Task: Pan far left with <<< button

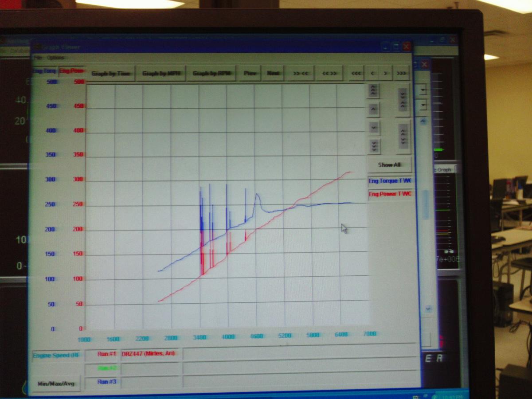Action: coord(356,73)
